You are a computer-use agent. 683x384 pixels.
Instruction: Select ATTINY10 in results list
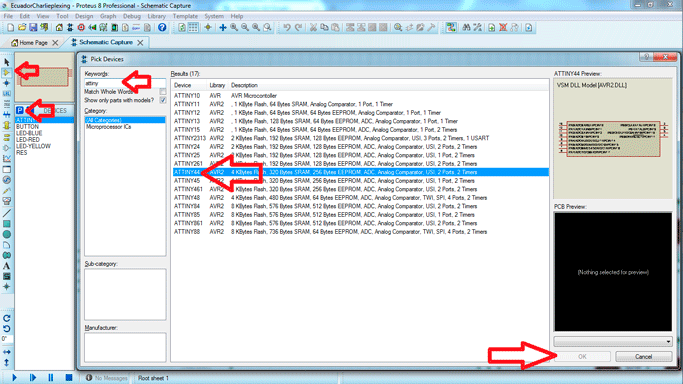click(360, 95)
